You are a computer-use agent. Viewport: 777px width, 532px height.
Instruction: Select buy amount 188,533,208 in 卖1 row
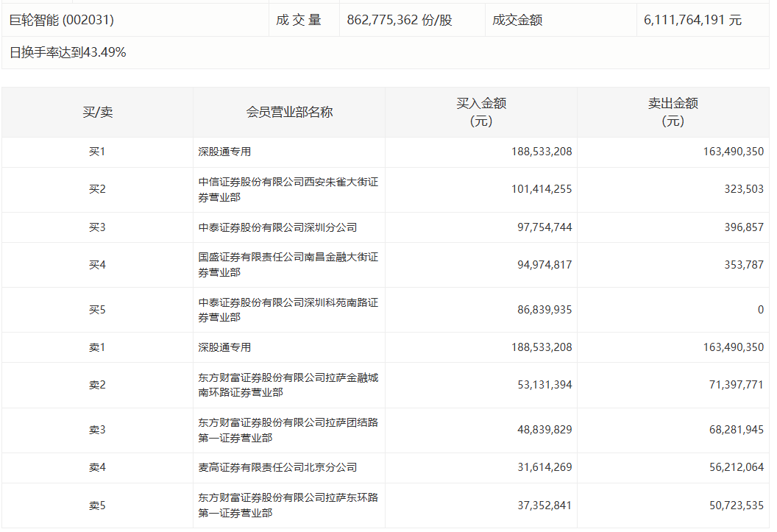tap(542, 347)
